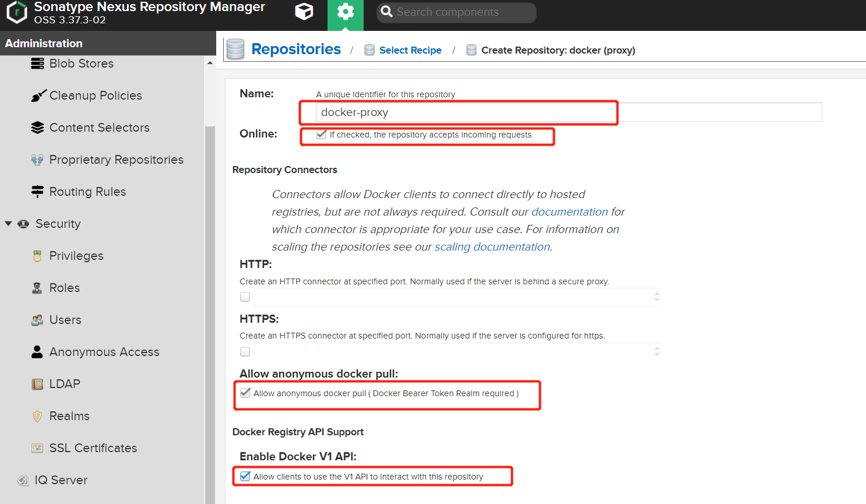This screenshot has width=866, height=504.
Task: Click the Name field containing docker-proxy
Action: coord(569,112)
